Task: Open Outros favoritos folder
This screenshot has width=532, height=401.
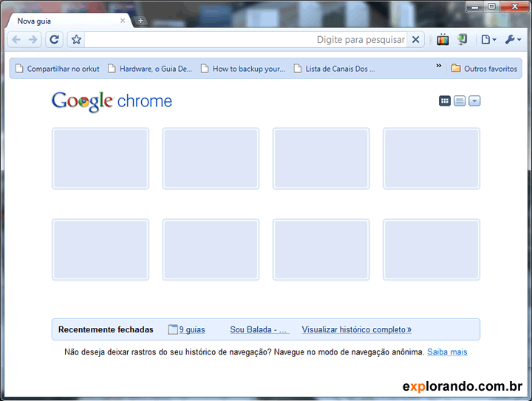Action: tap(484, 69)
